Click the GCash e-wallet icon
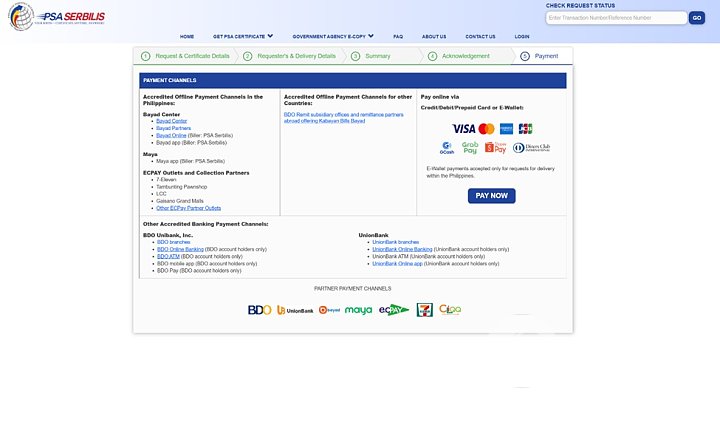 point(446,148)
